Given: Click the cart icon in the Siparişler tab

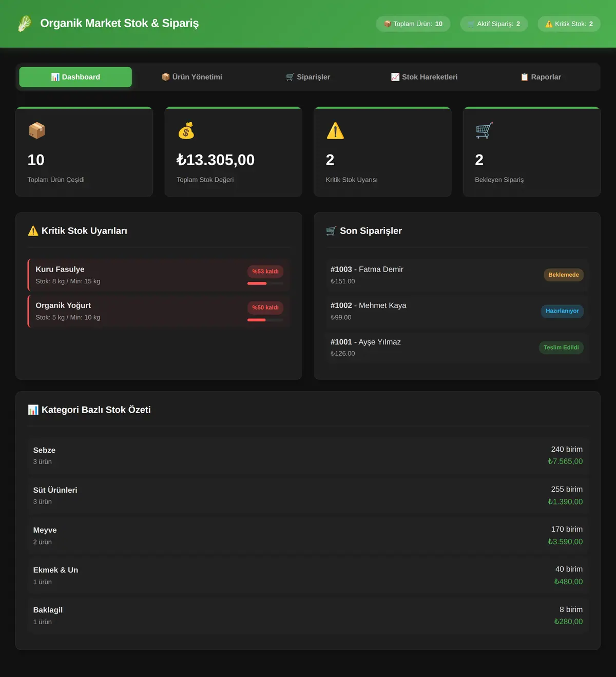Looking at the screenshot, I should click(x=290, y=77).
